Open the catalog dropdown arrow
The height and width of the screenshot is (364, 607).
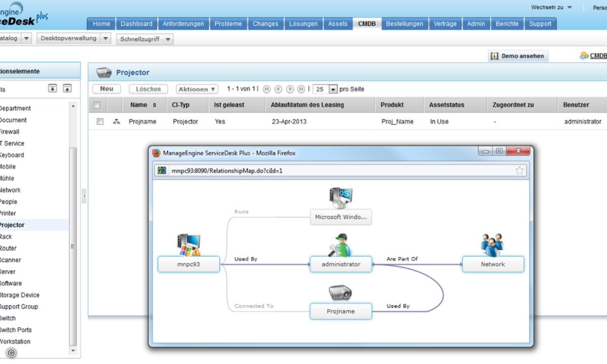27,38
